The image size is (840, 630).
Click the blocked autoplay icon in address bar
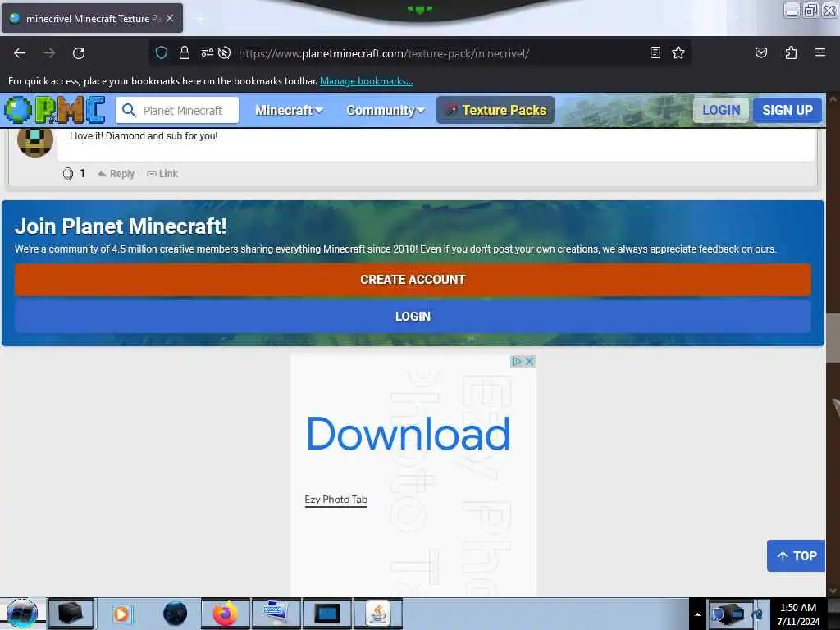click(225, 52)
